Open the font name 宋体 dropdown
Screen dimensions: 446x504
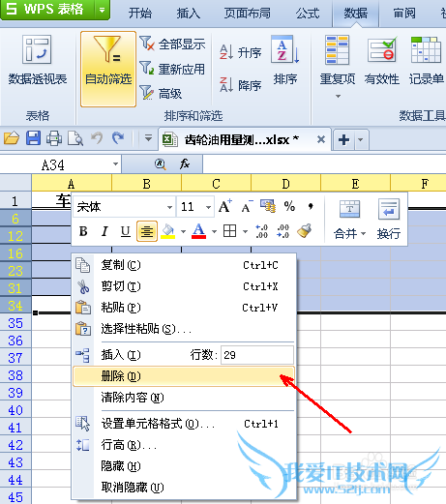coord(169,207)
